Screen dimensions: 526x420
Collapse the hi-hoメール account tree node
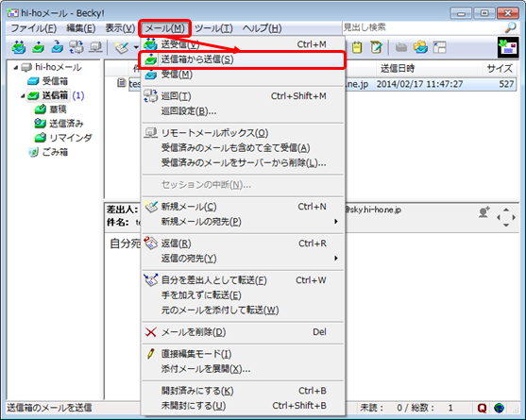click(16, 67)
